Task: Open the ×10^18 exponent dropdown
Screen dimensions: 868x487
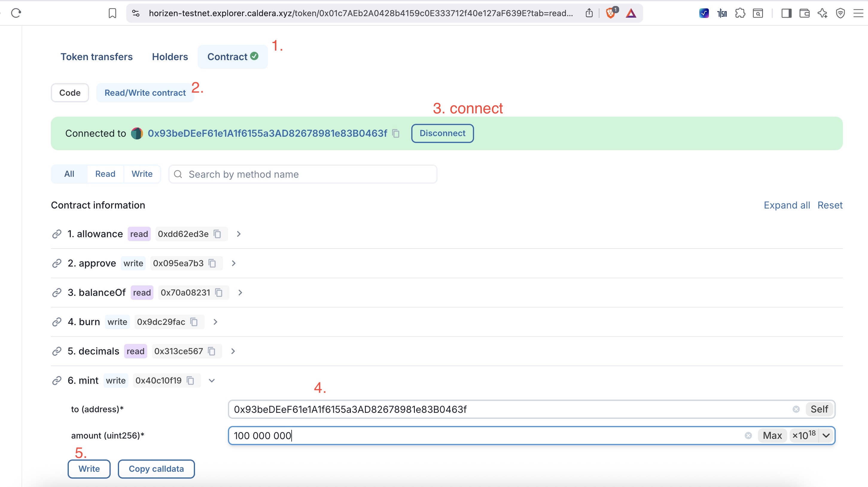Action: pyautogui.click(x=826, y=436)
